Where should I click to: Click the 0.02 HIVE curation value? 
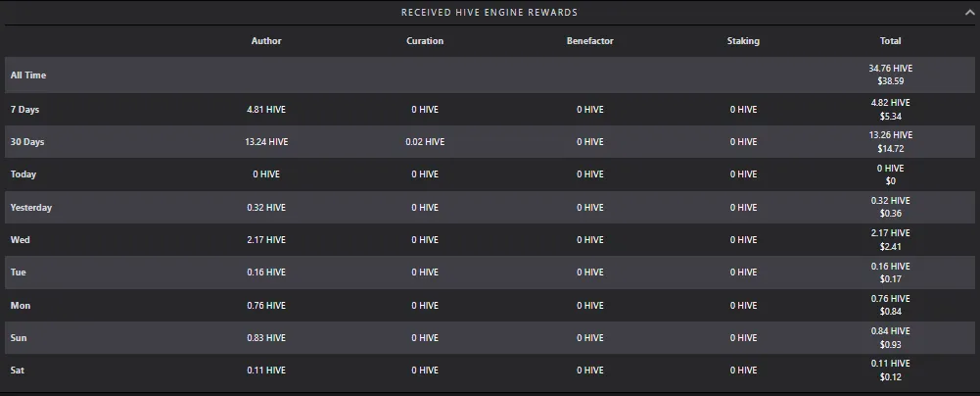pyautogui.click(x=425, y=142)
